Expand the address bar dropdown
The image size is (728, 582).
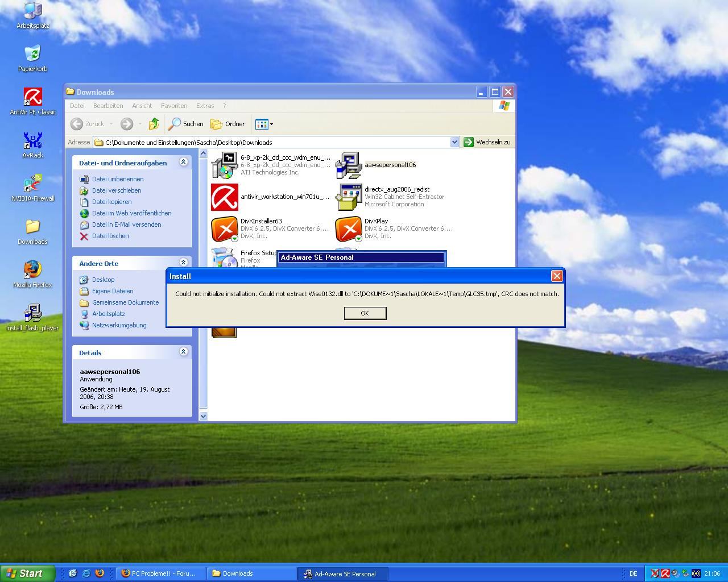tap(454, 142)
